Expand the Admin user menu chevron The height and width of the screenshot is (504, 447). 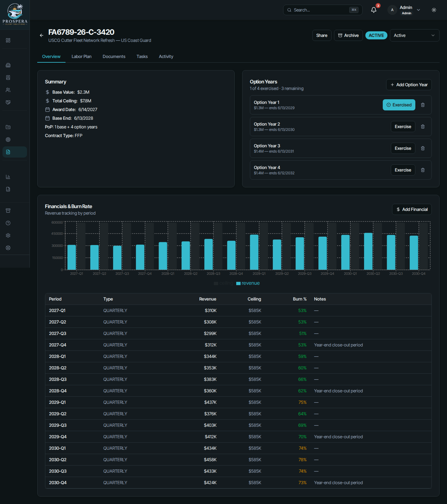point(418,10)
